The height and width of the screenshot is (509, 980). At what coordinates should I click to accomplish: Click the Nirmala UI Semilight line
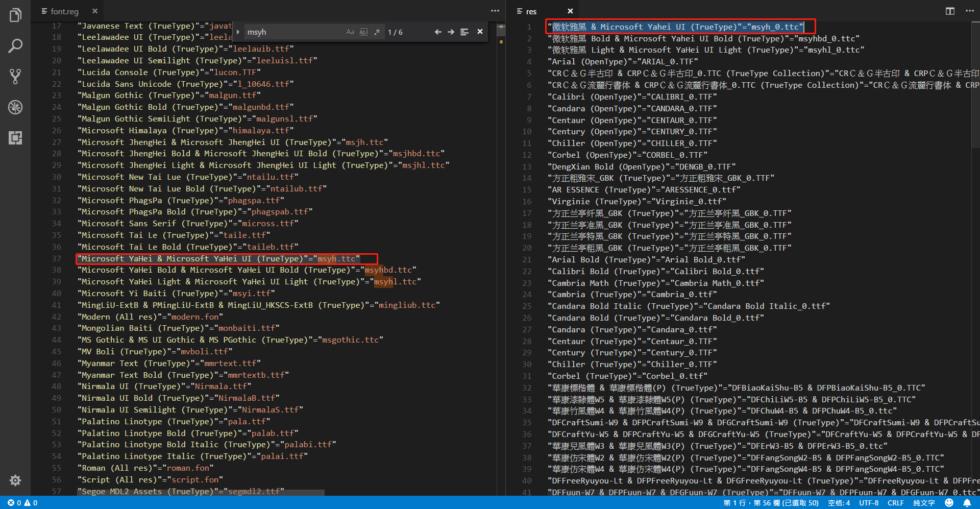pos(190,410)
